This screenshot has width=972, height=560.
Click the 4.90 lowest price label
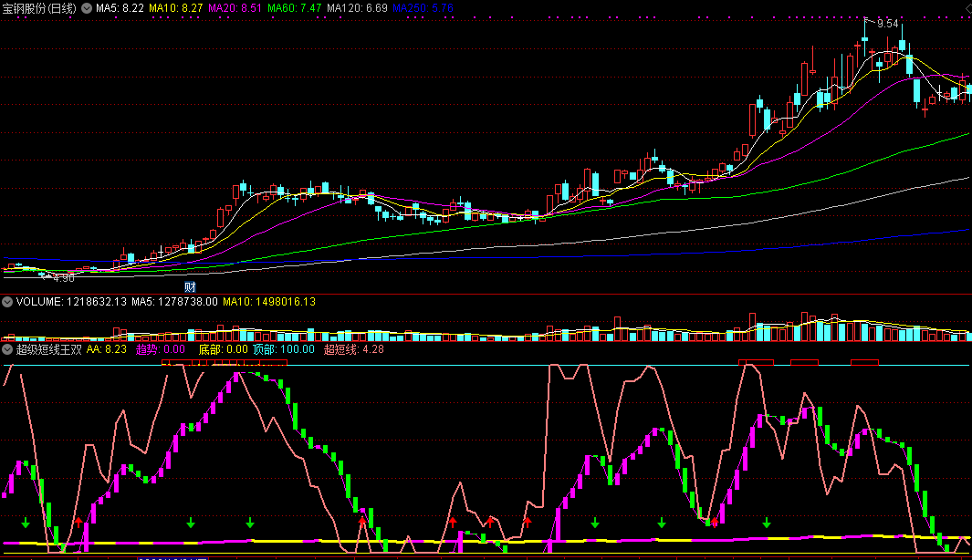[x=64, y=278]
